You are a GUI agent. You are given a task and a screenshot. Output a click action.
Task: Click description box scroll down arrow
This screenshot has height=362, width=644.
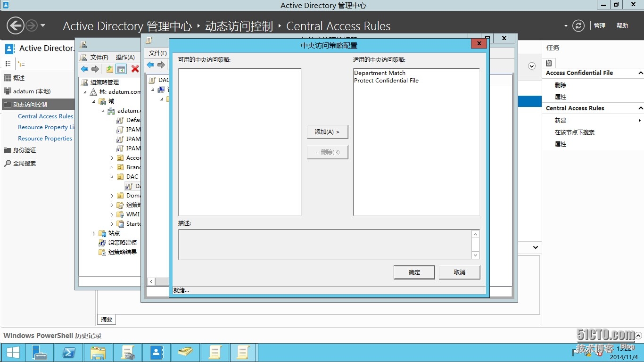[475, 255]
